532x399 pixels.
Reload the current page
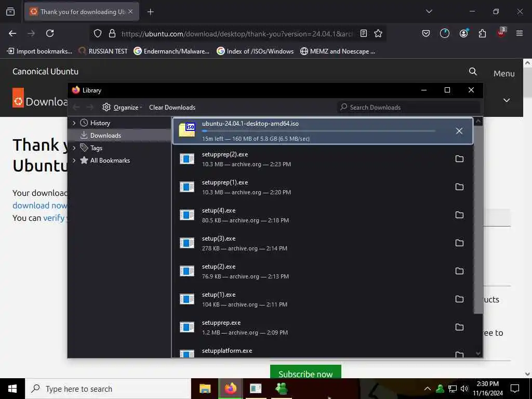click(x=50, y=33)
